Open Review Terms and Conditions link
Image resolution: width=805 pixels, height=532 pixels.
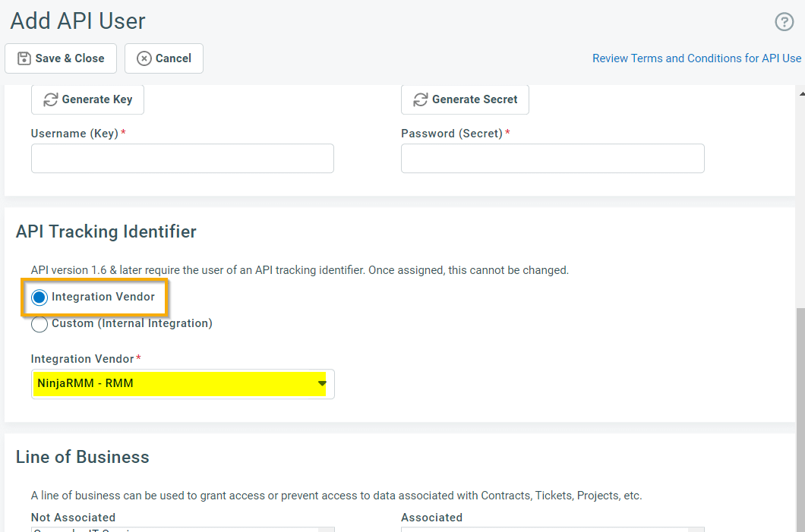[x=696, y=58]
